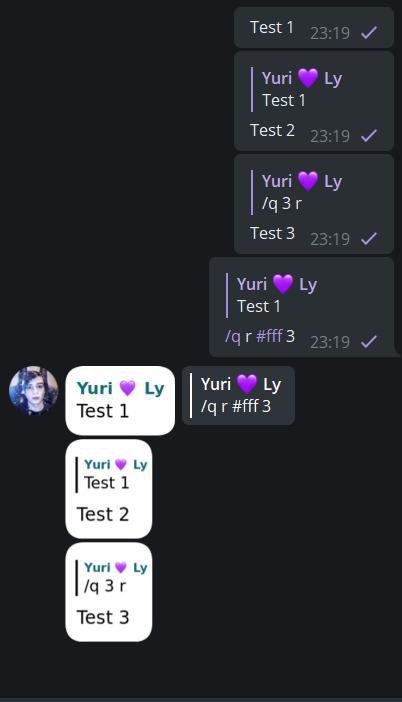This screenshot has height=702, width=402.
Task: Click the 23:19 timestamp on the Test 3 message
Action: [330, 239]
